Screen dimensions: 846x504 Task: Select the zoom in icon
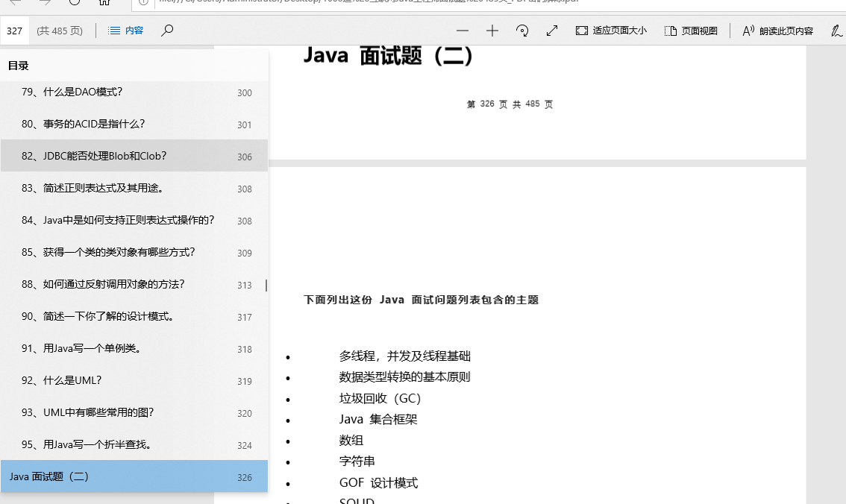tap(492, 31)
